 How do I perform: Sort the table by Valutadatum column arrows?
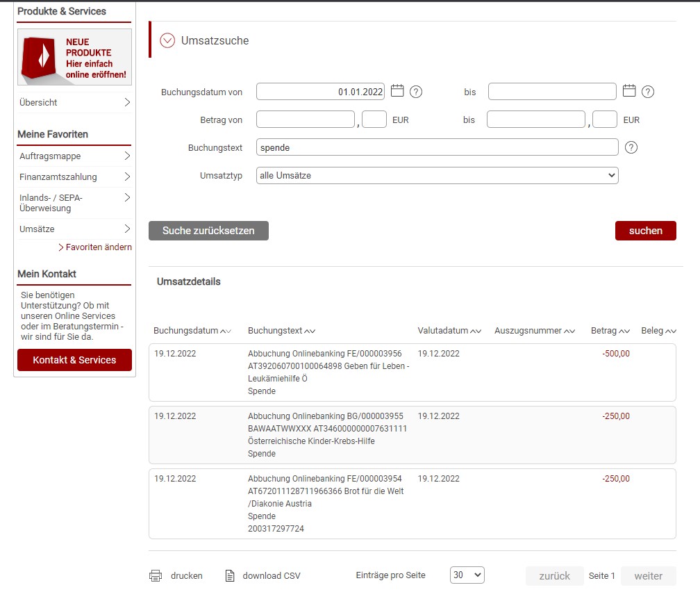[x=476, y=331]
